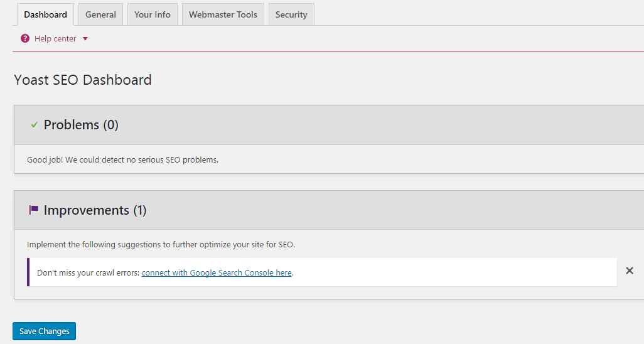The image size is (644, 344).
Task: Collapse the Problems (0) section header
Action: (x=329, y=125)
